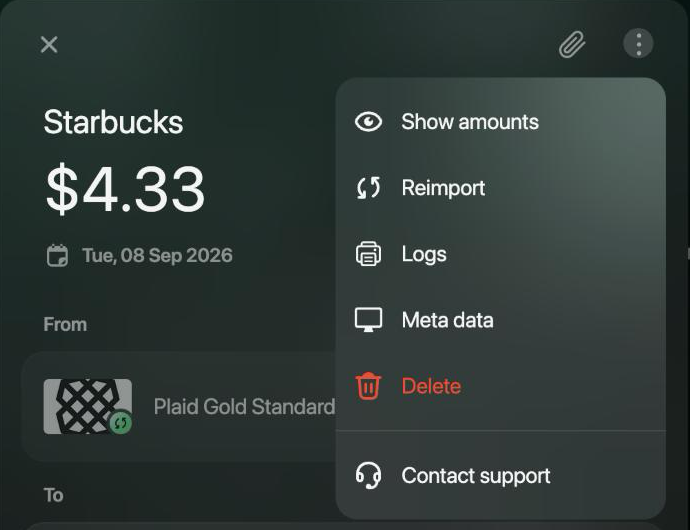This screenshot has width=690, height=530.
Task: Click the green sync badge on account logo
Action: (121, 423)
